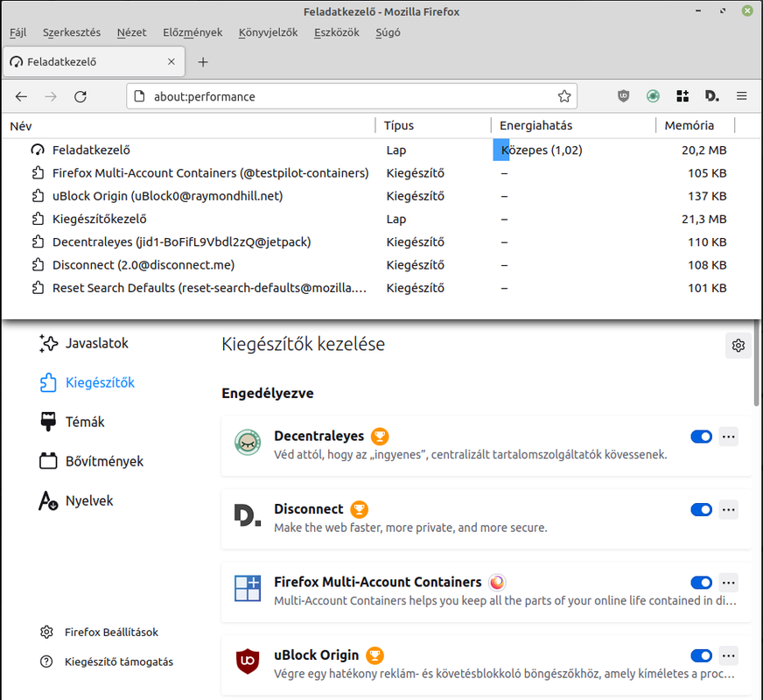This screenshot has height=700, width=763.
Task: Click the add-ons page vertical scrollbar
Action: point(756,363)
